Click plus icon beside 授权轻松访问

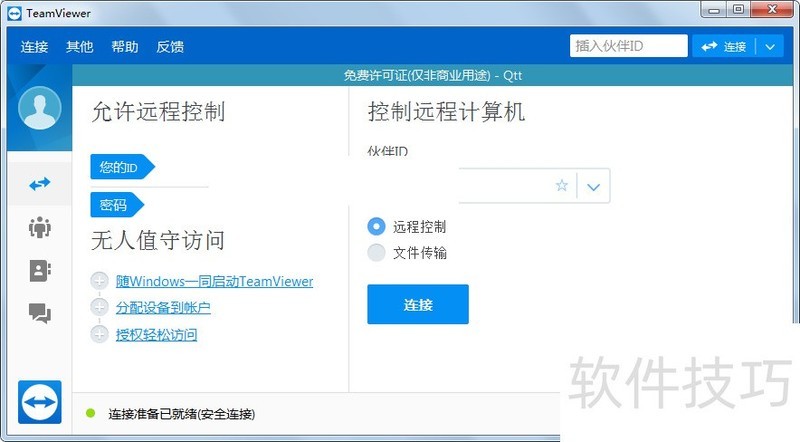tap(99, 334)
